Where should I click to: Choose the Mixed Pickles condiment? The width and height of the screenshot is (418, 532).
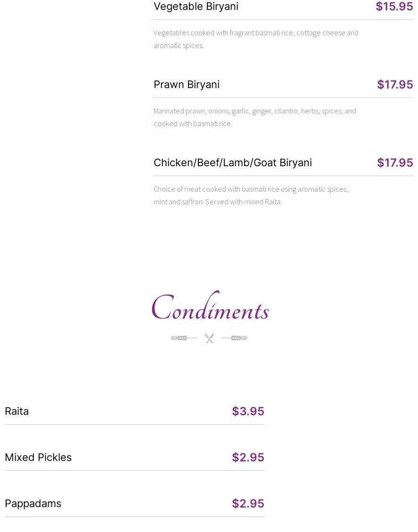pos(38,457)
